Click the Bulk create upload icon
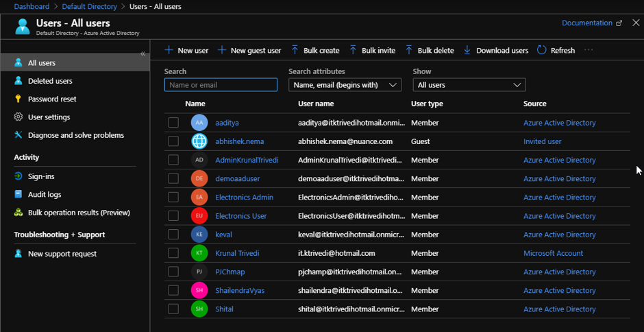Screen dimensions: 644x332 [x=295, y=50]
